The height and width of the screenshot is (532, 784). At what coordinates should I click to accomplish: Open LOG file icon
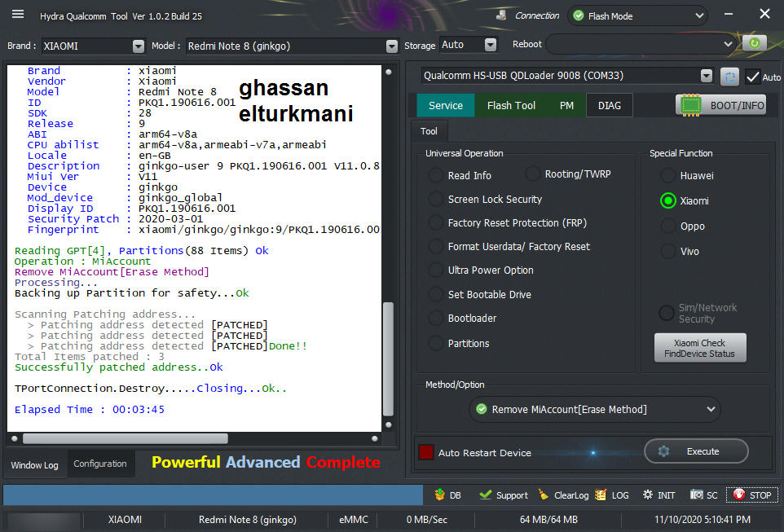(601, 495)
